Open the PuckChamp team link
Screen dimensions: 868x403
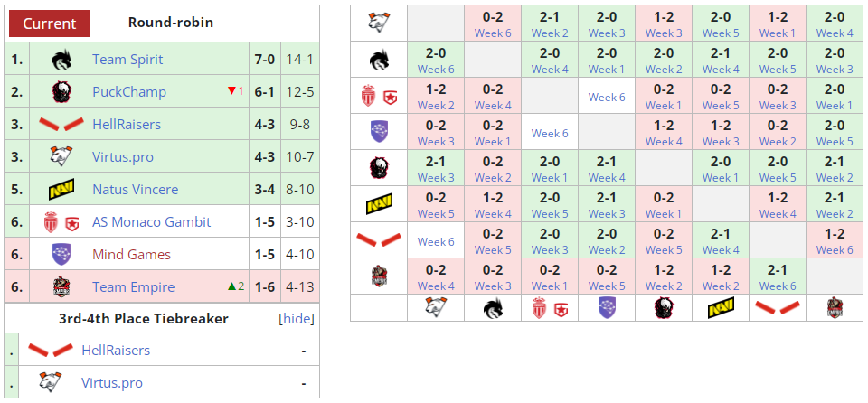(129, 92)
